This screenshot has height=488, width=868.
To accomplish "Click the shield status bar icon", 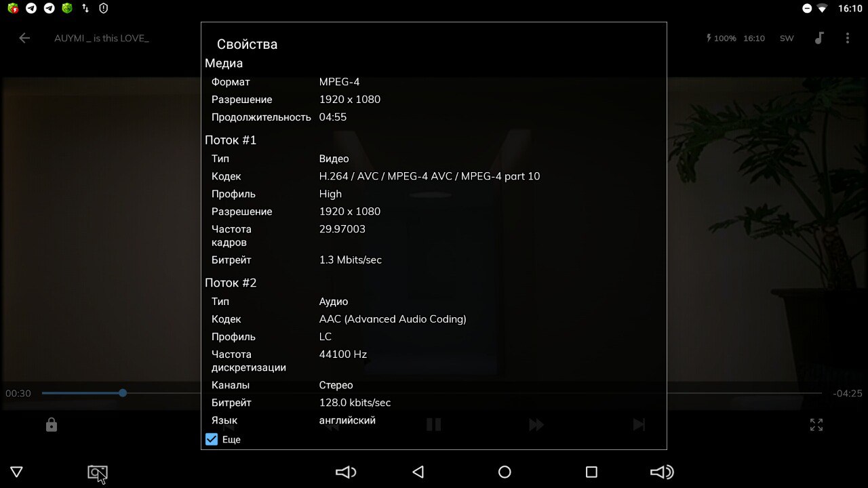I will tap(103, 8).
